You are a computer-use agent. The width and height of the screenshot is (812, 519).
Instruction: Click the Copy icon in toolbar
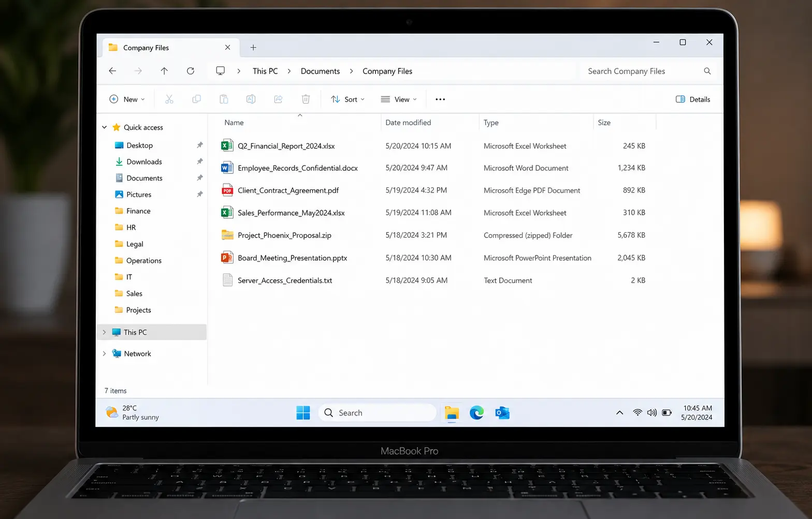pyautogui.click(x=196, y=99)
